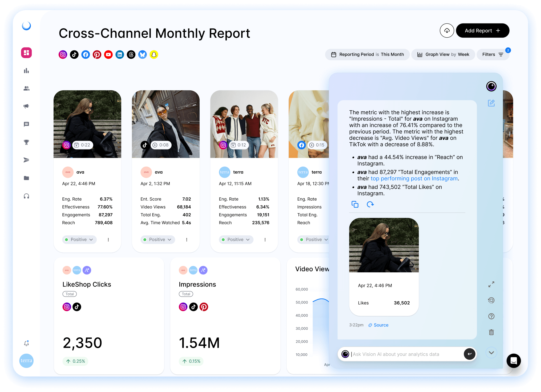Open terra group photo thumbnail with 0:12 duration
The height and width of the screenshot is (392, 541).
coord(244,124)
